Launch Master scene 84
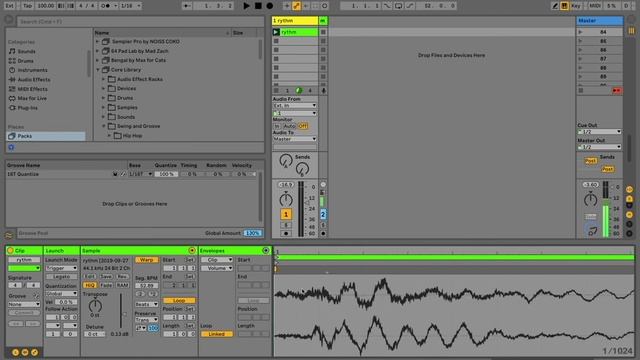The height and width of the screenshot is (360, 640). click(x=581, y=32)
